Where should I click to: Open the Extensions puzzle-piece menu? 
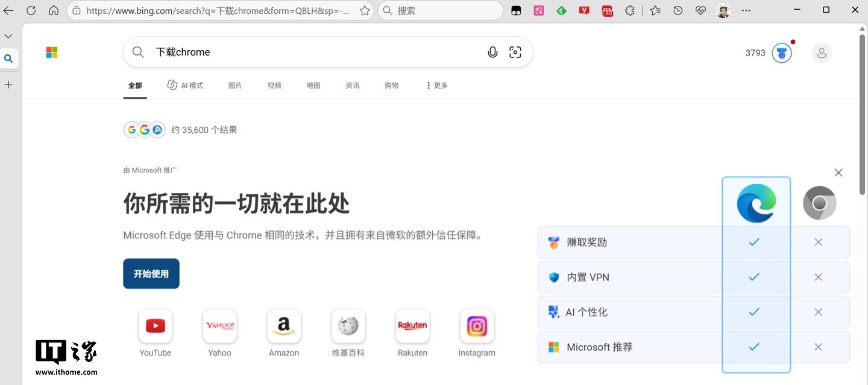pos(630,10)
